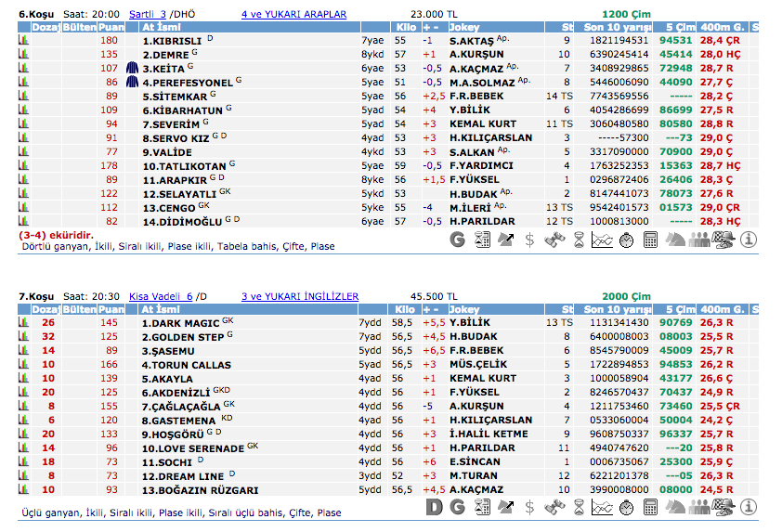Open the calculator icon in race 7 toolbar
The image size is (782, 532).
(651, 507)
